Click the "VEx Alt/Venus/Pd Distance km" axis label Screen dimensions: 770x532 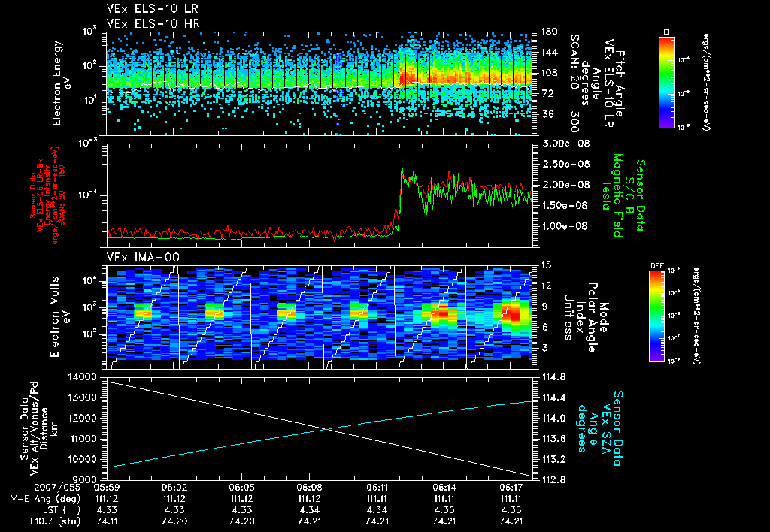(45, 428)
